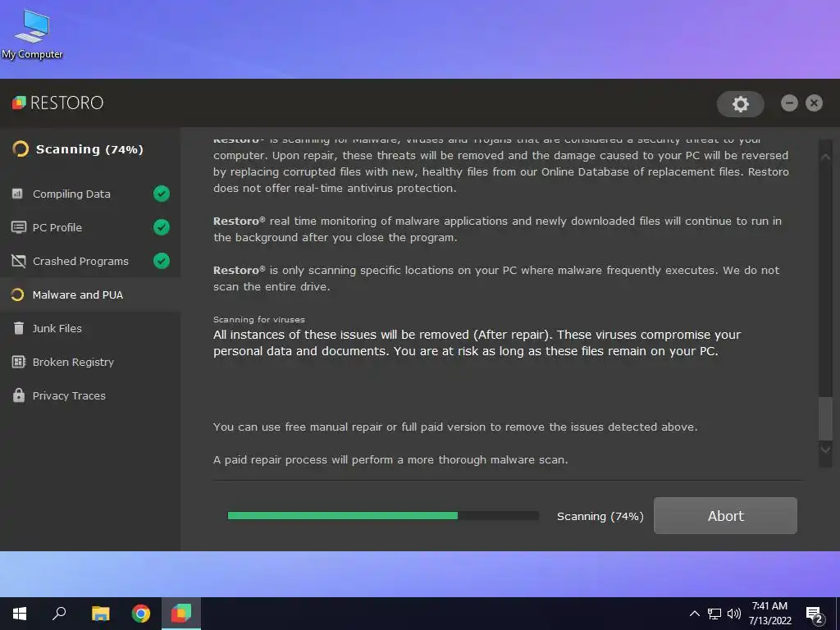Minimize the Restoro window
The image size is (840, 630).
[x=789, y=103]
